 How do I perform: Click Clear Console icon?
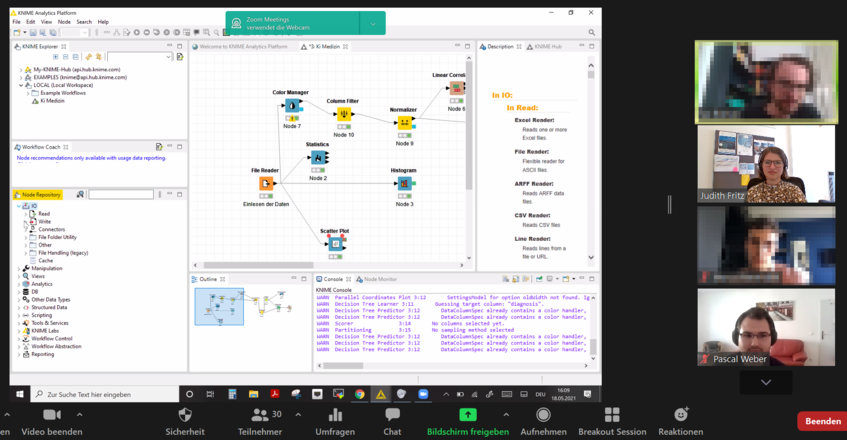(506, 279)
